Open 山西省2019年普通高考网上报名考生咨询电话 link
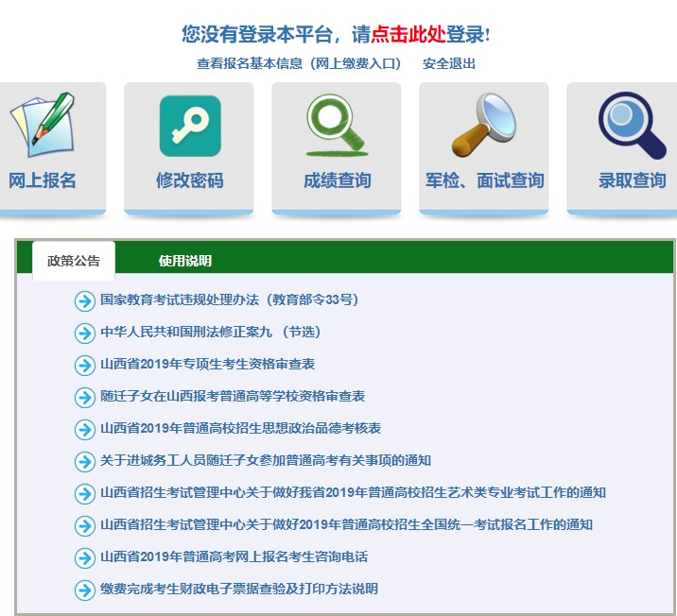677x616 pixels. (x=234, y=557)
